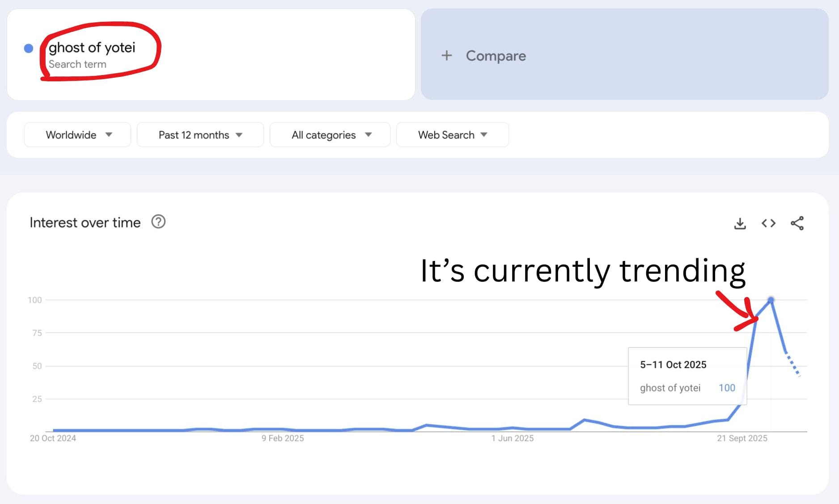The width and height of the screenshot is (839, 504).
Task: Open help tooltip for Interest over time
Action: 158,222
